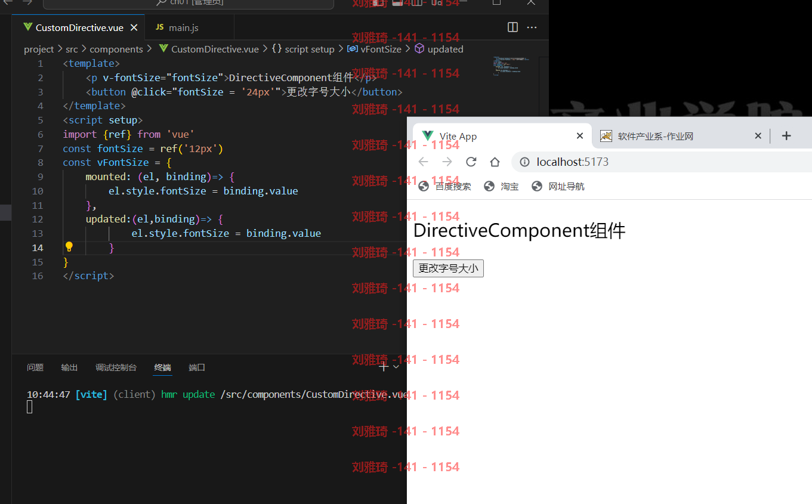Click the VS Code command center search box
Image resolution: width=812 pixels, height=504 pixels.
189,4
